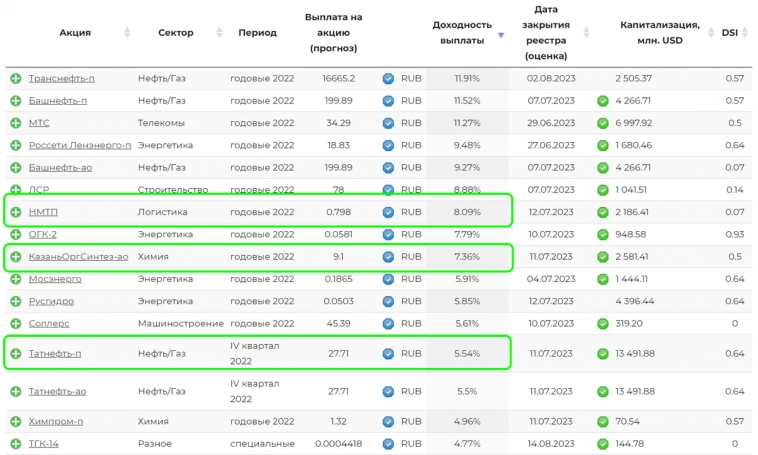This screenshot has height=455, width=758.
Task: Click blue check badge in ТГК-14 row
Action: (x=388, y=444)
